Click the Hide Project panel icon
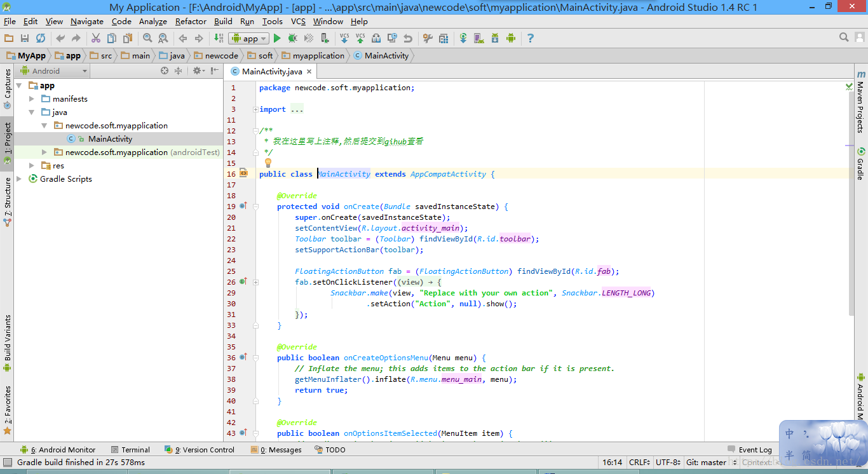868x474 pixels. [214, 71]
